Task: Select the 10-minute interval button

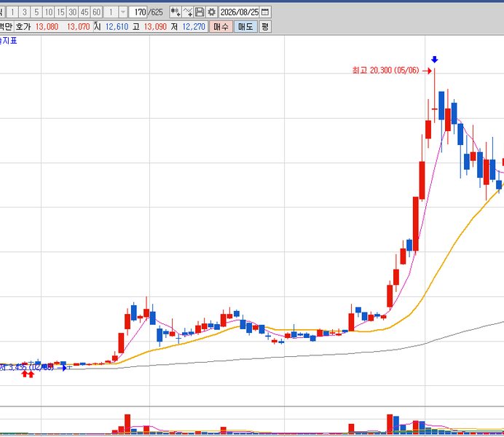Action: coord(49,12)
